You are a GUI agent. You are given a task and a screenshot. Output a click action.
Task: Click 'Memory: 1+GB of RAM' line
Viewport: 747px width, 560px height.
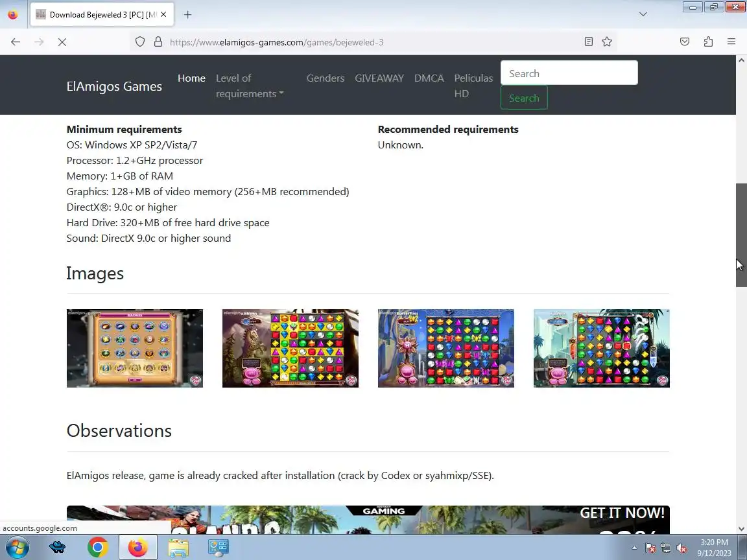119,176
